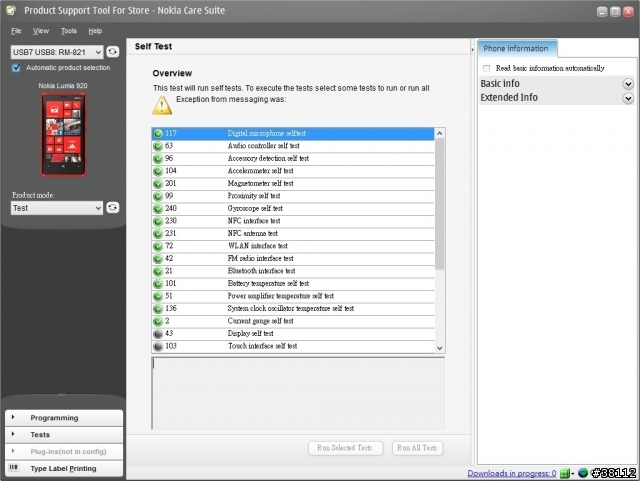
Task: Open the File menu
Action: [16, 31]
